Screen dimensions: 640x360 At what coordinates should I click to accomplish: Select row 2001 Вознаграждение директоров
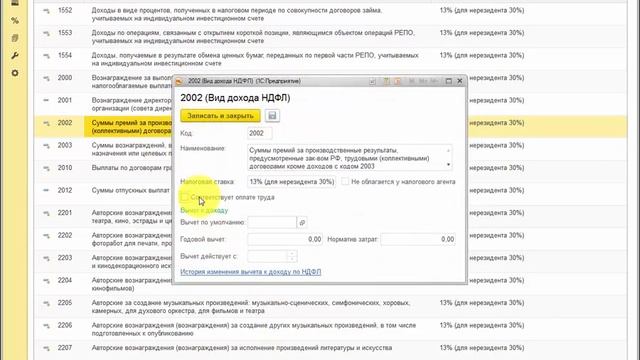tap(104, 104)
